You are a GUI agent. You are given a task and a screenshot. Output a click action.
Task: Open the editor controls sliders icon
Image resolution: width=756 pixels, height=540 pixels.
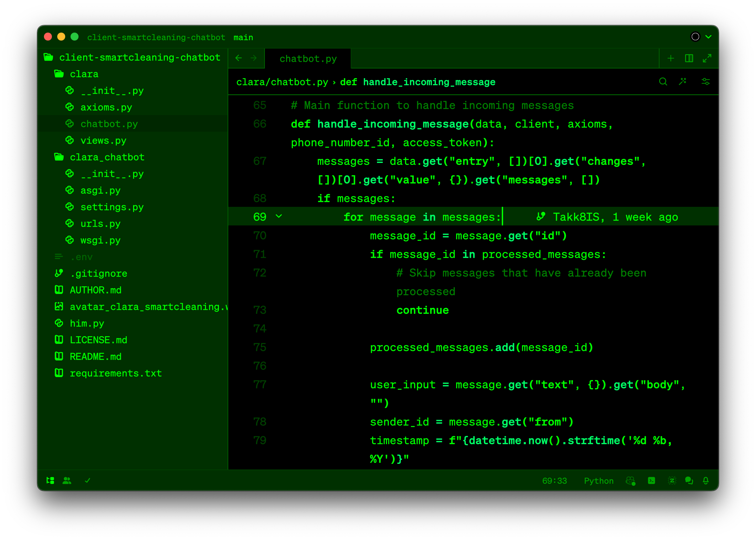(705, 82)
